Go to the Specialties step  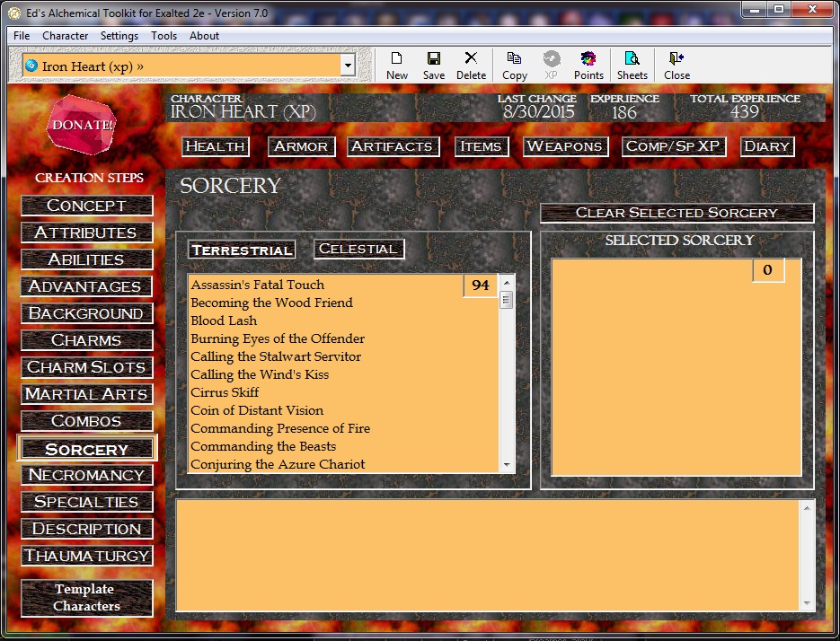point(87,502)
